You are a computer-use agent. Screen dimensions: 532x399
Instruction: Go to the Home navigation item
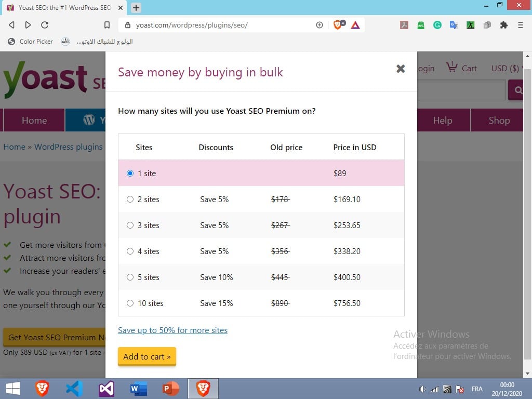pyautogui.click(x=34, y=121)
